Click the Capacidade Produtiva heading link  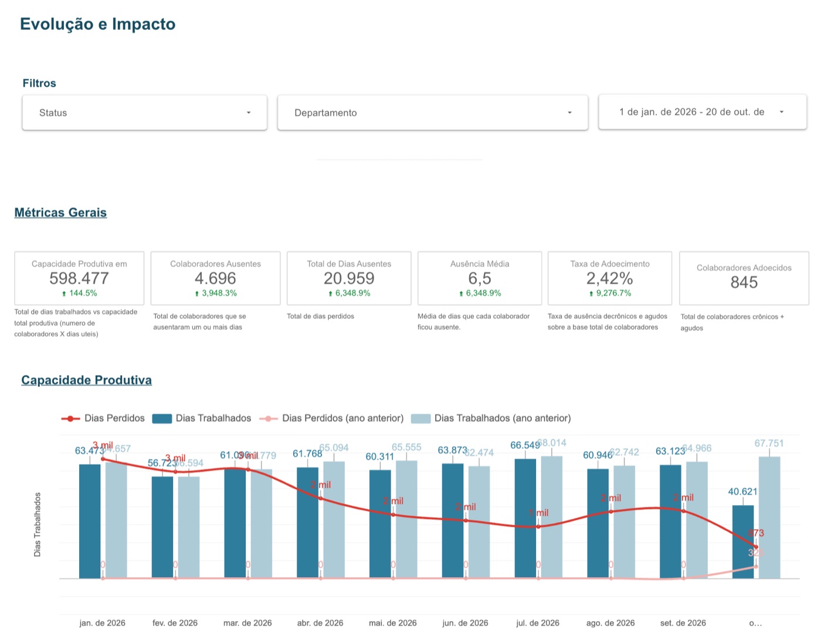point(86,380)
